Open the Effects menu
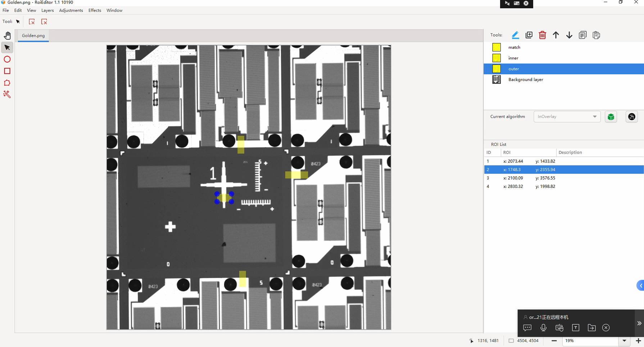This screenshot has width=644, height=347. (x=95, y=10)
